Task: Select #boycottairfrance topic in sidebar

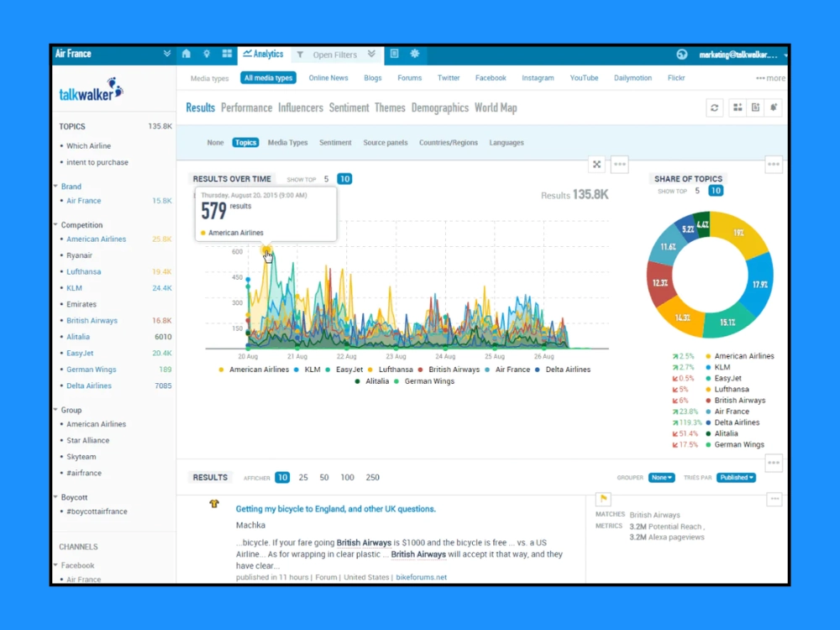Action: click(97, 511)
